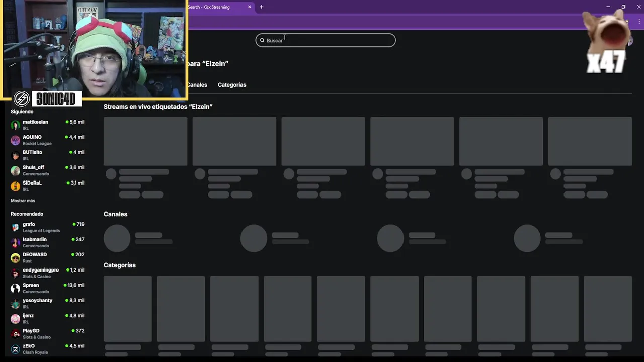This screenshot has height=362, width=644.
Task: Focus the Buscar search field
Action: [326, 40]
